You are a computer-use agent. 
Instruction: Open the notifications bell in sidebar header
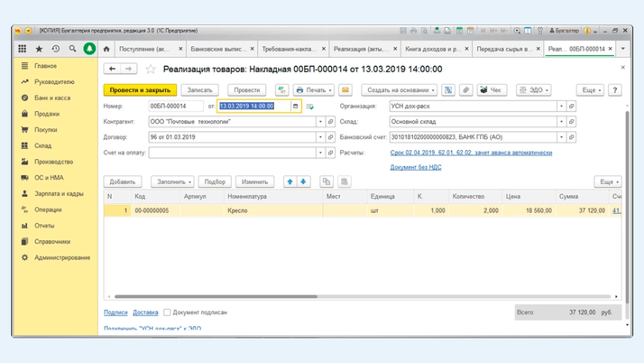point(89,49)
